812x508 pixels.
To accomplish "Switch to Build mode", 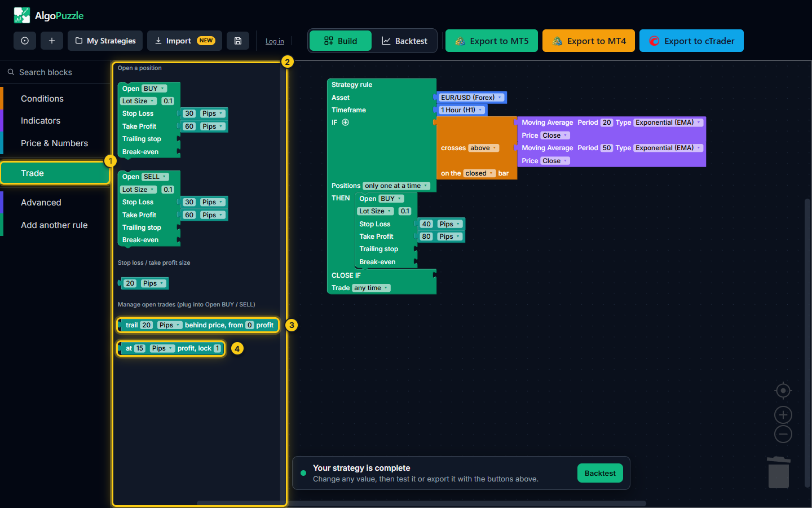I will click(341, 41).
